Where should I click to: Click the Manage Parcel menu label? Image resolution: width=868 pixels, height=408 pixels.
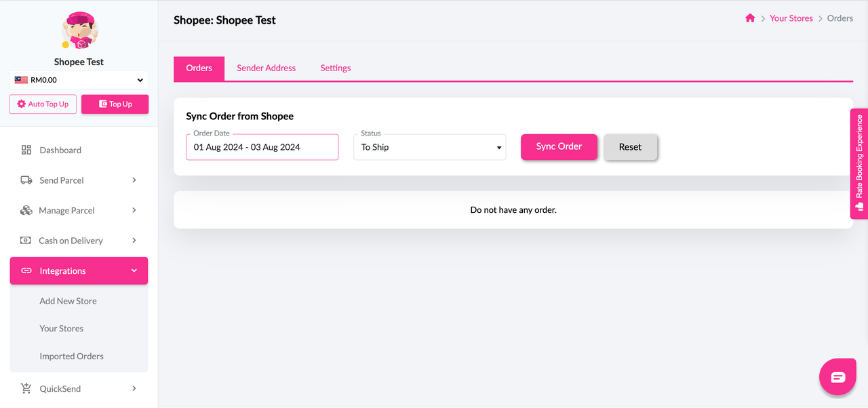pos(66,211)
